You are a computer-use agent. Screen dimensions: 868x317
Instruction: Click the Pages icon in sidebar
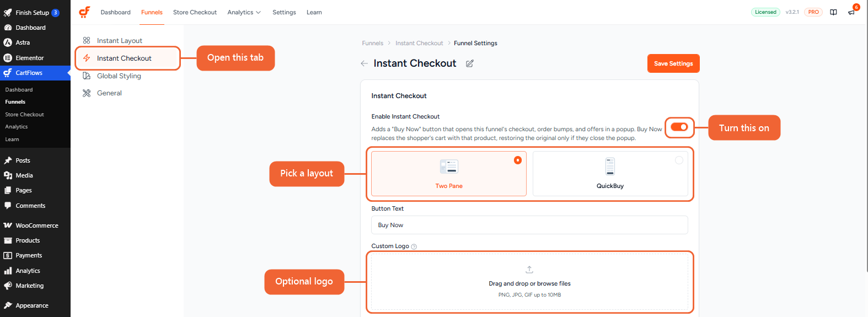[8, 190]
